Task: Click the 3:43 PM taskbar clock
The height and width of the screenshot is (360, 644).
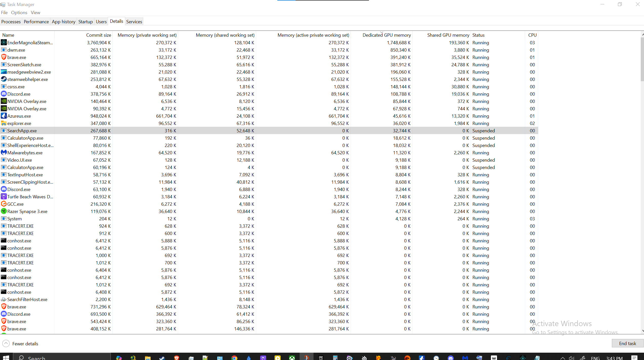Action: click(x=614, y=358)
